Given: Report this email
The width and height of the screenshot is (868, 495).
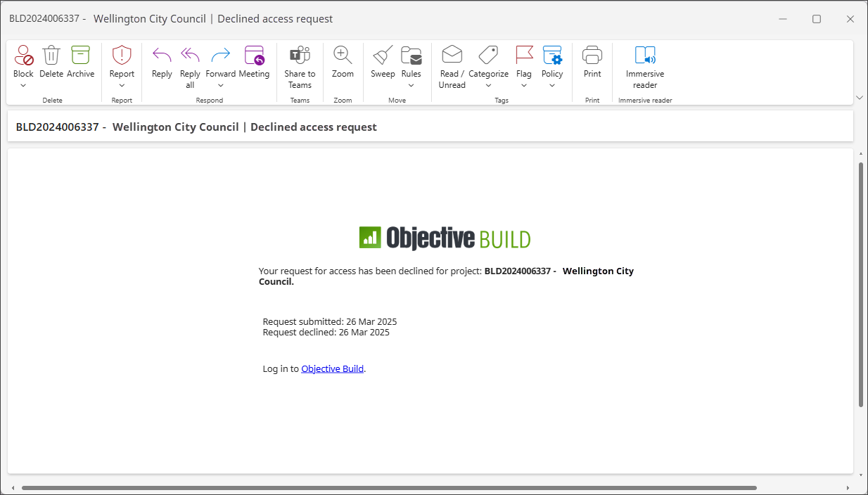Looking at the screenshot, I should [122, 61].
